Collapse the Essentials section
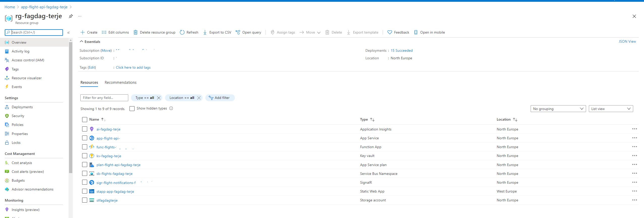The width and height of the screenshot is (644, 218). coord(81,41)
